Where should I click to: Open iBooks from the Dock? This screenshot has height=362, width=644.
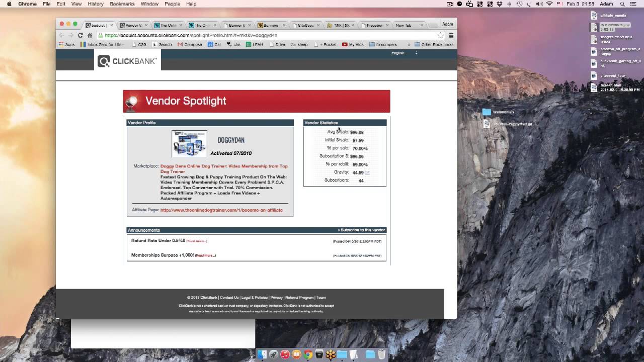tap(296, 354)
